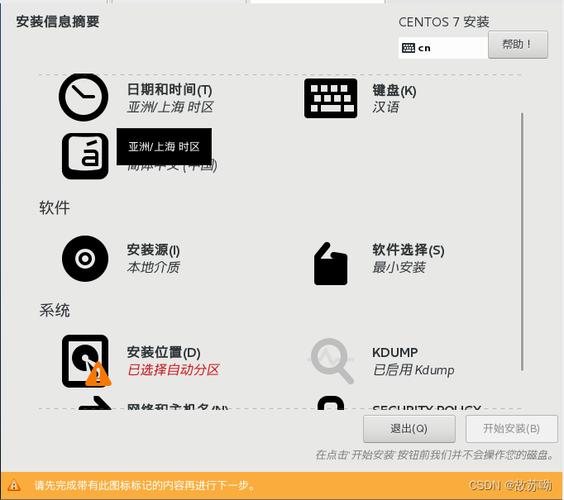The image size is (564, 500).
Task: Click 安装信息摘要 page title
Action: point(58,22)
